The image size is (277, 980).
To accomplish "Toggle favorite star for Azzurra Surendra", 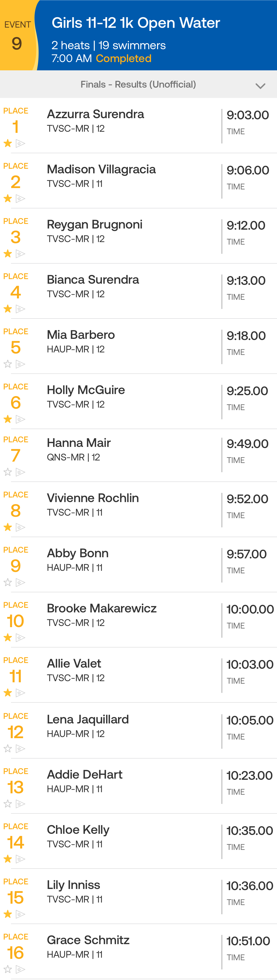I will [8, 143].
